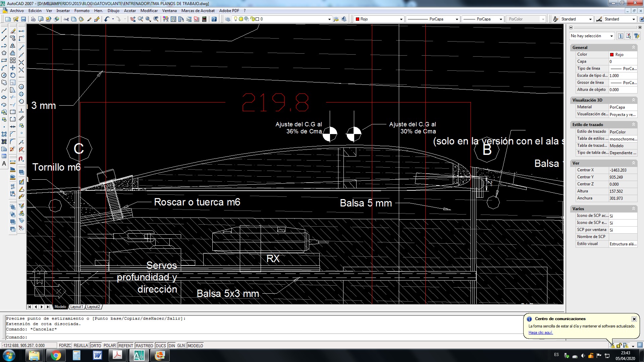This screenshot has height=362, width=644.
Task: Toggle ORTO mode in status bar
Action: [96, 346]
